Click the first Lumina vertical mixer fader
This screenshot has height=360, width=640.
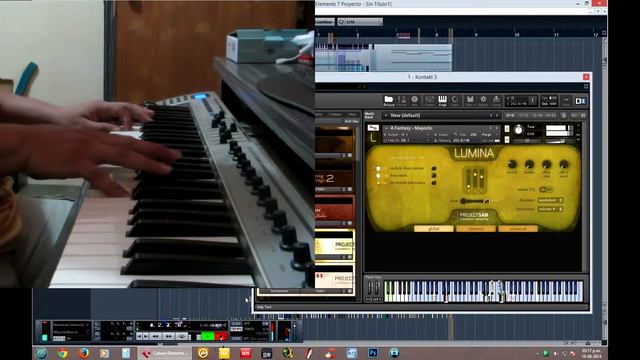(x=469, y=179)
